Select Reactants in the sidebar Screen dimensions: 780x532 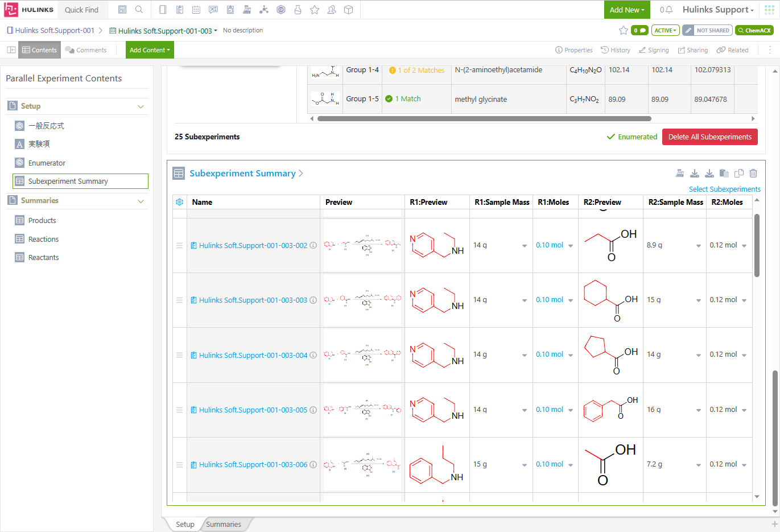coord(43,258)
